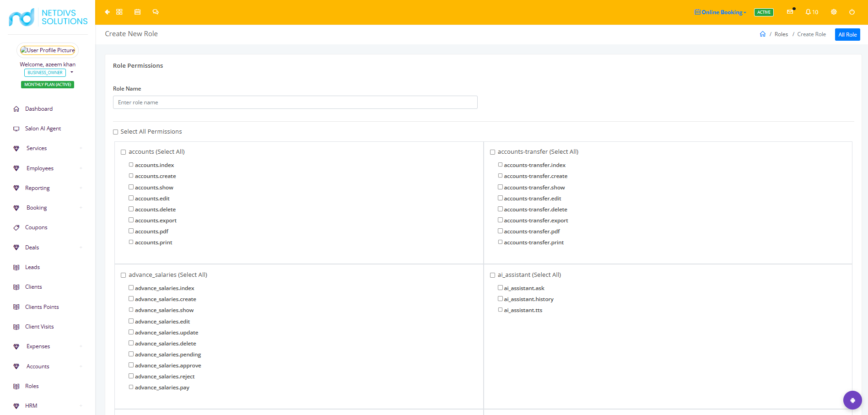Screen dimensions: 868x415
Task: Expand the Booking submenu plus
Action: [81, 208]
